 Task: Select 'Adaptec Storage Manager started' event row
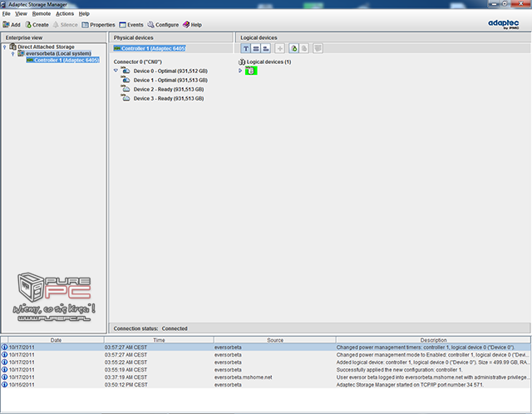pos(266,384)
